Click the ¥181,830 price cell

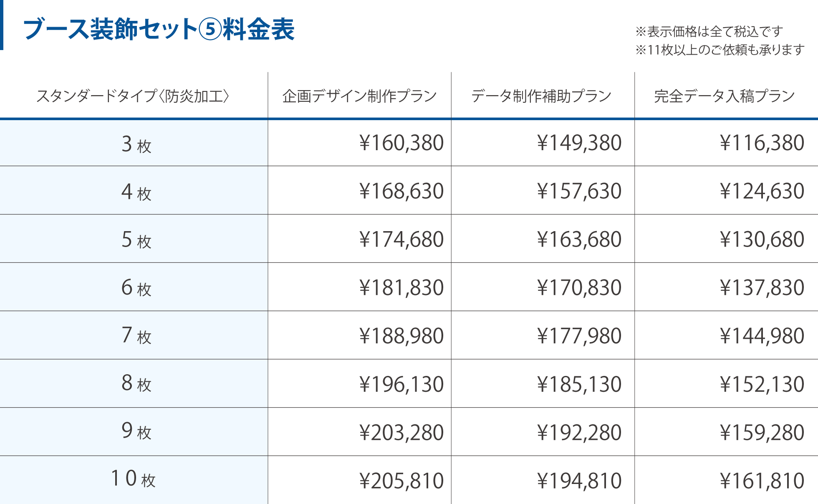click(401, 288)
